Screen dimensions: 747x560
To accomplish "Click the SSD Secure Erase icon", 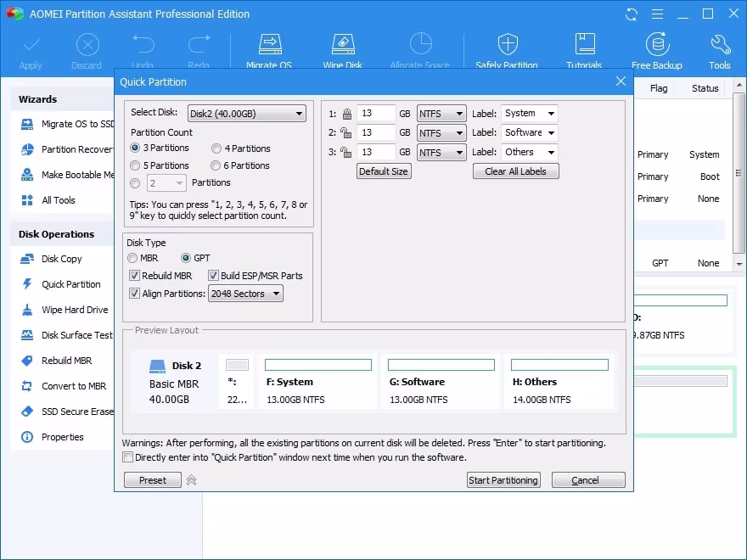I will coord(27,412).
